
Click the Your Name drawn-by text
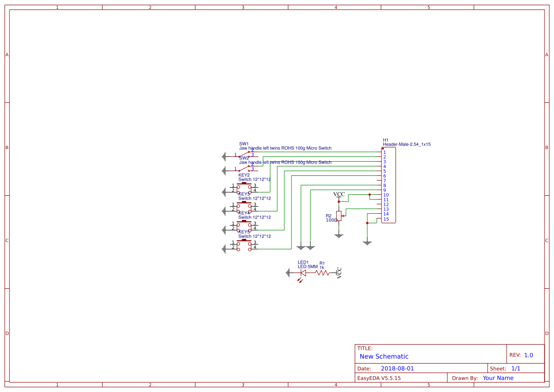498,378
